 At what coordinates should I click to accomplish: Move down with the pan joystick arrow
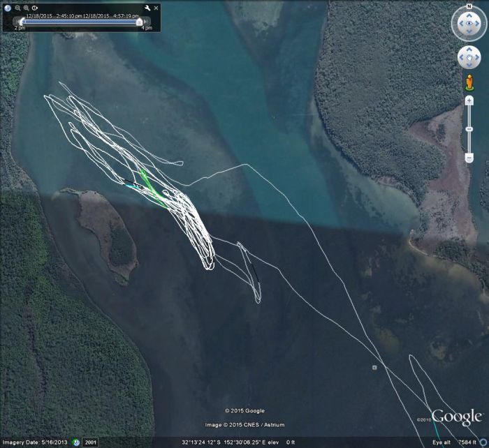tap(469, 66)
